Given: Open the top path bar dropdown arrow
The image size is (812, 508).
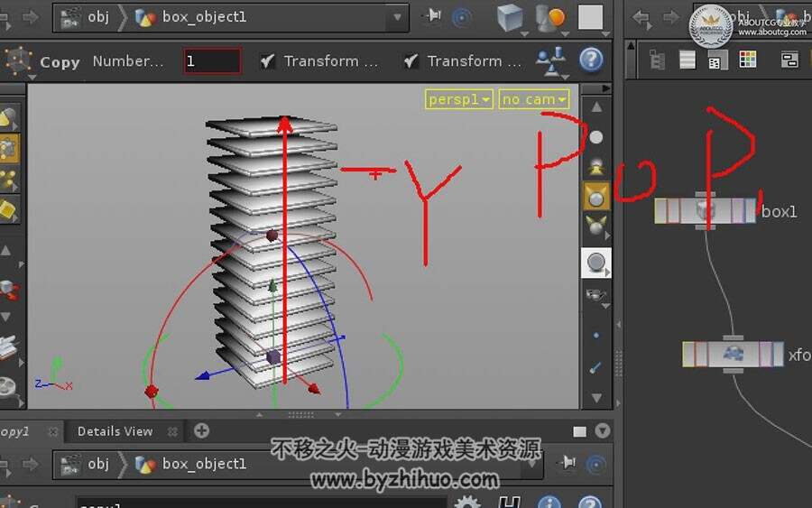Looking at the screenshot, I should click(x=397, y=17).
